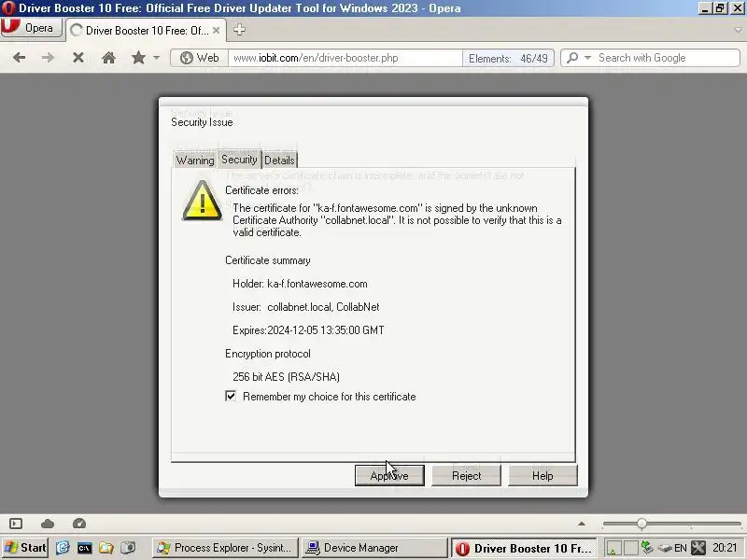Screen dimensions: 747x560
Task: Go to the home page
Action: [108, 58]
